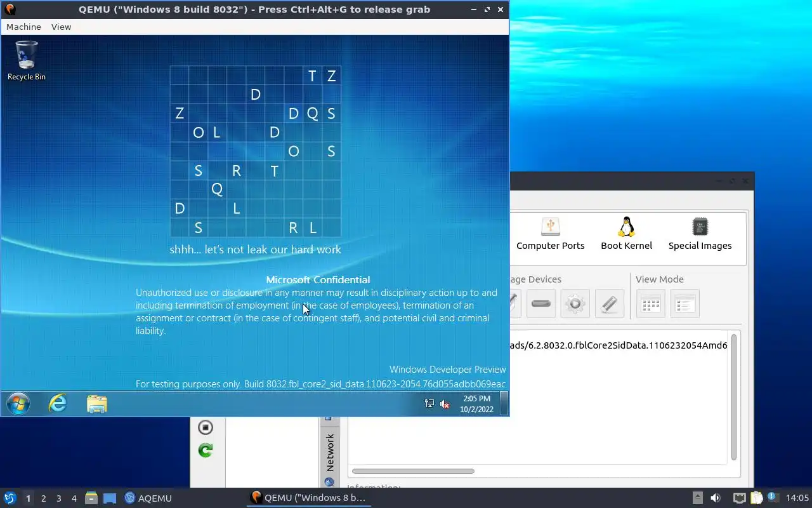Open the Windows Start orb
812x508 pixels.
pyautogui.click(x=18, y=404)
